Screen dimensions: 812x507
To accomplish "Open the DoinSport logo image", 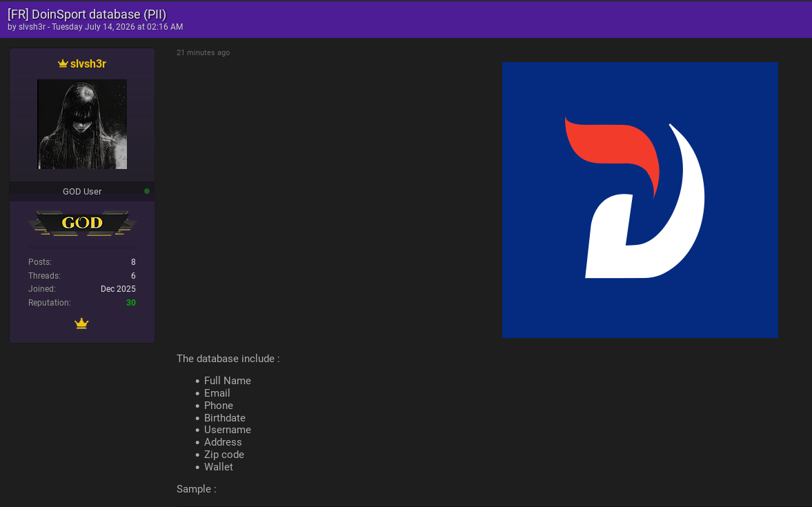I will point(640,200).
